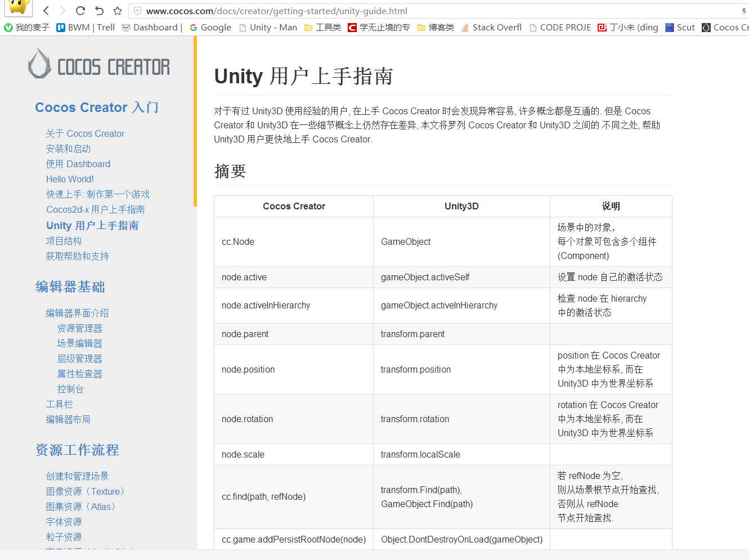The width and height of the screenshot is (749, 560).
Task: Open 获取帮助和支持 sidebar link
Action: [x=77, y=256]
